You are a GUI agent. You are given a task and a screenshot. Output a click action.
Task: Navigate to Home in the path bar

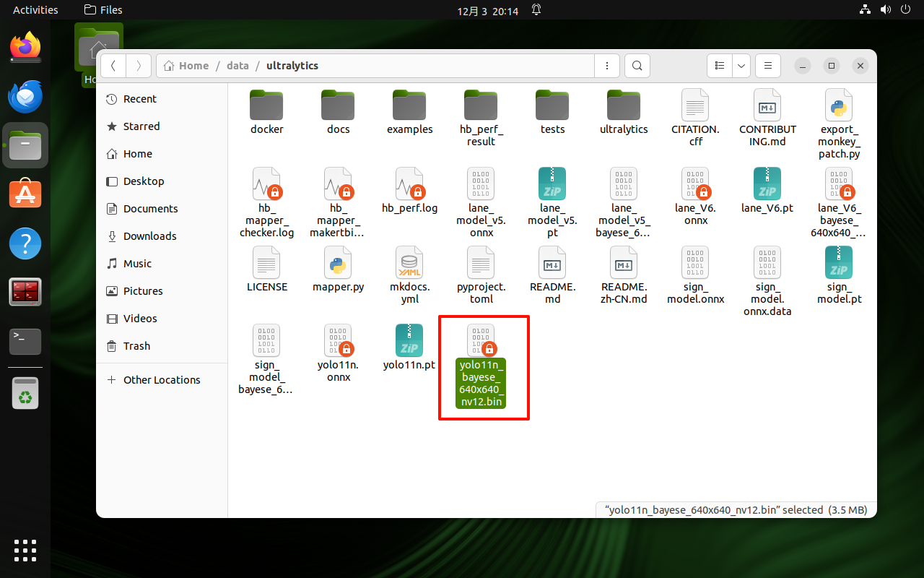186,66
